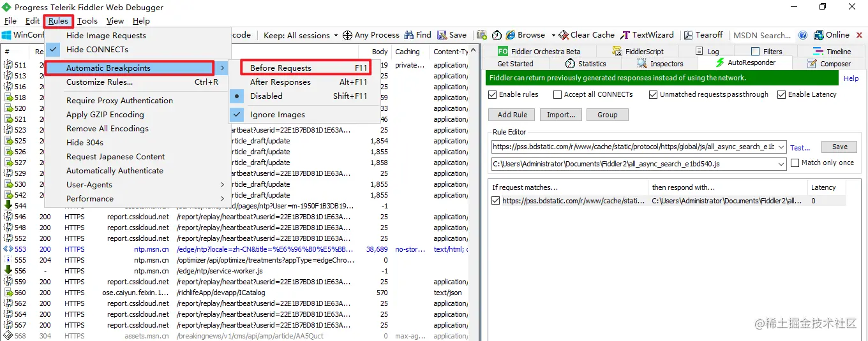Click the Find binoculars icon
Viewport: 868px width, 341px height.
(x=408, y=35)
